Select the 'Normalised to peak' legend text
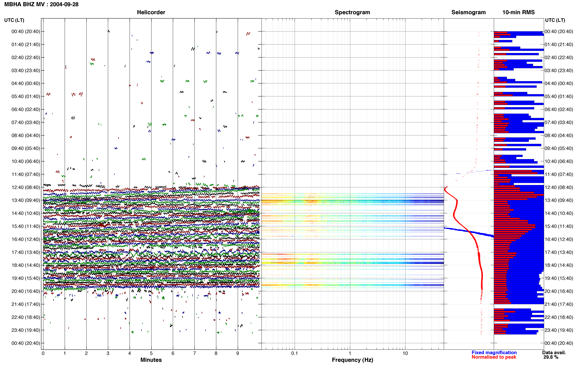 pos(494,357)
